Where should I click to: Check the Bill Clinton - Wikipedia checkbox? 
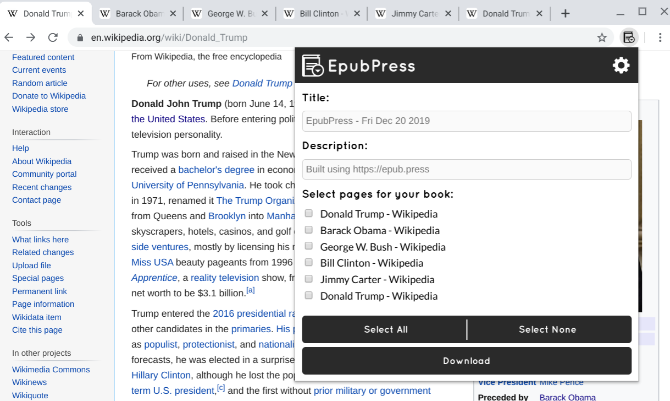click(x=309, y=262)
